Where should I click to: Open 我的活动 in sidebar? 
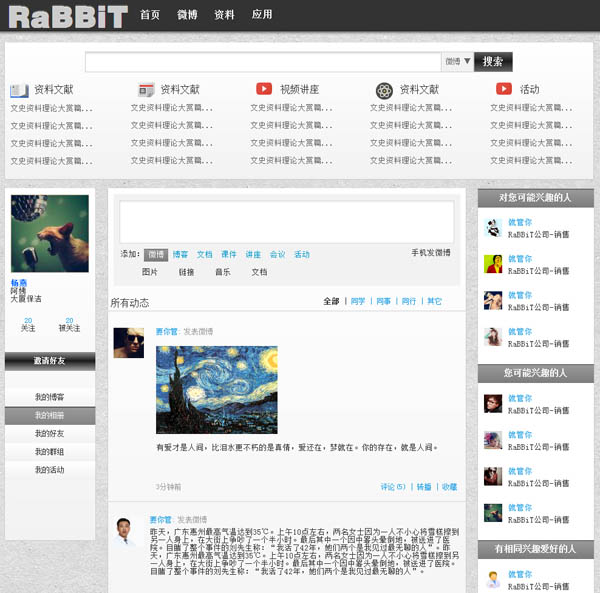(x=50, y=470)
